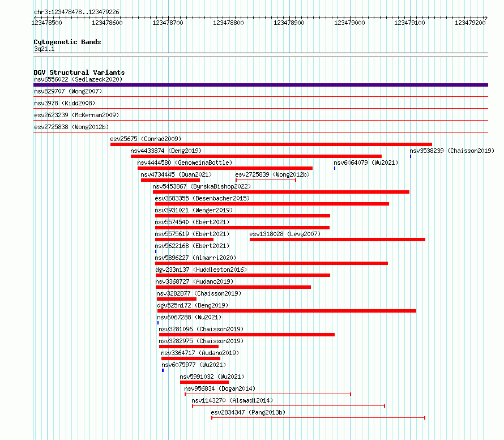Image resolution: width=504 pixels, height=440 pixels.
Task: Click esv2623239 (McKernan2009) label
Action: tap(76, 115)
